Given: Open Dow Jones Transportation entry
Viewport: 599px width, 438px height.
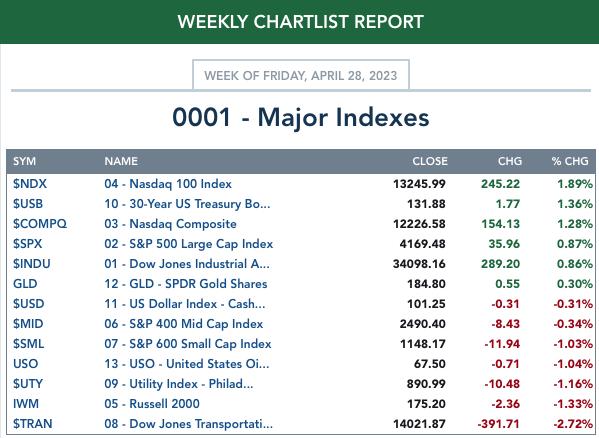Looking at the screenshot, I should (x=189, y=423).
